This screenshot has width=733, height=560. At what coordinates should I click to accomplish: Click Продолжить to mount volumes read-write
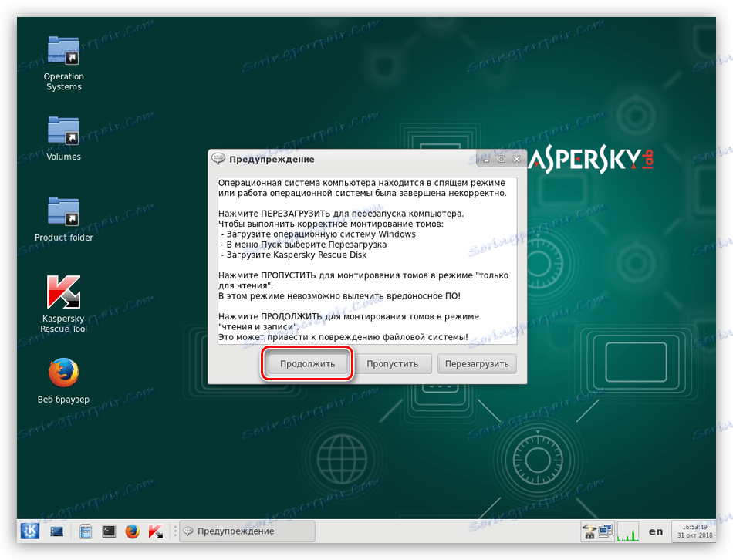click(x=307, y=363)
